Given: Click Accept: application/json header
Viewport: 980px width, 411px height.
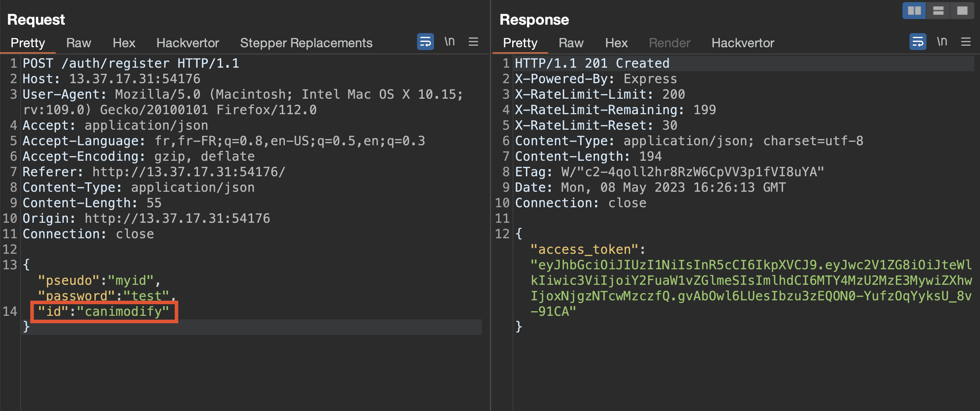Looking at the screenshot, I should click(x=115, y=125).
